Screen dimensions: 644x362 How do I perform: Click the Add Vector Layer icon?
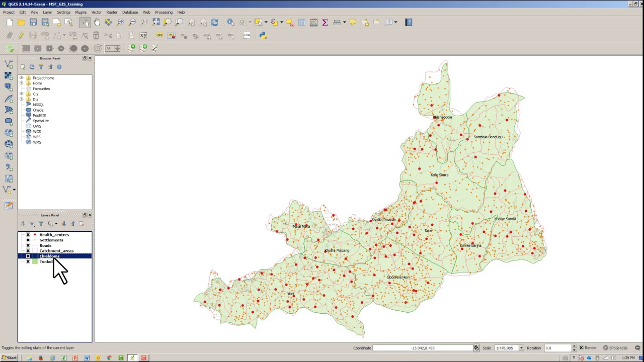pos(8,64)
